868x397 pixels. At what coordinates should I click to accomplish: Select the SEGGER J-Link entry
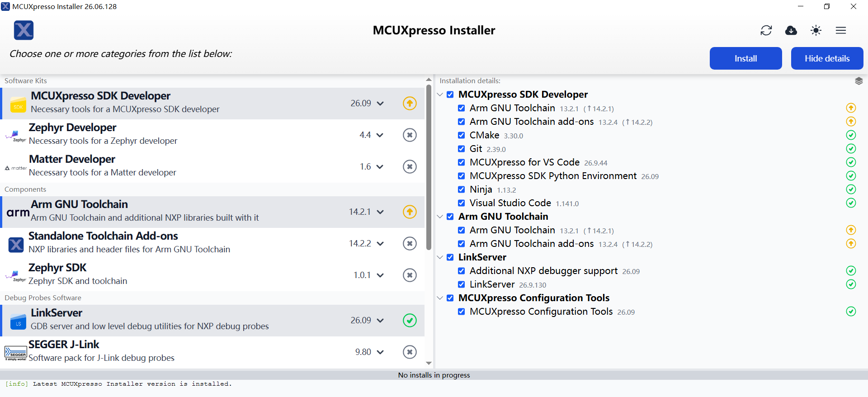coord(212,352)
